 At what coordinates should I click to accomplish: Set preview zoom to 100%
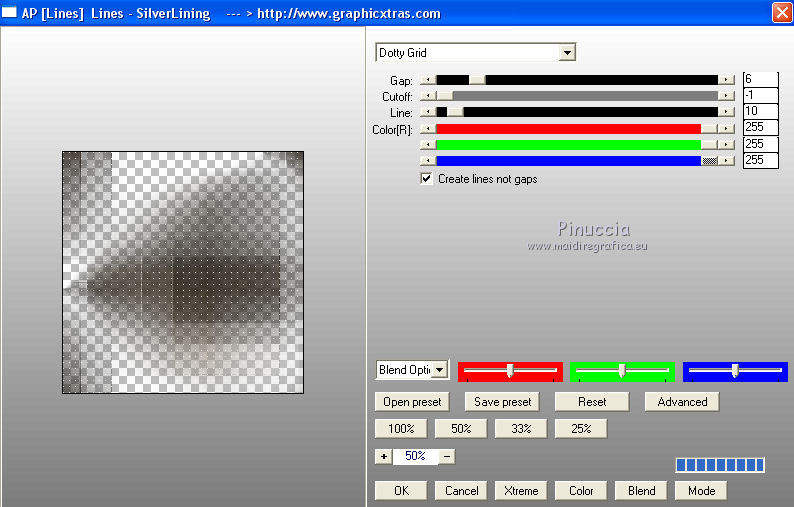[401, 428]
